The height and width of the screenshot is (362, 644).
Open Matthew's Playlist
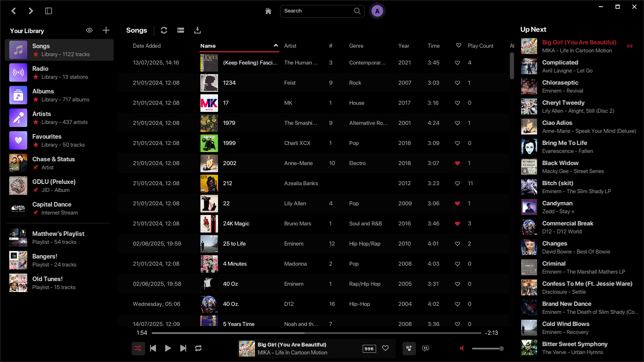pos(59,238)
